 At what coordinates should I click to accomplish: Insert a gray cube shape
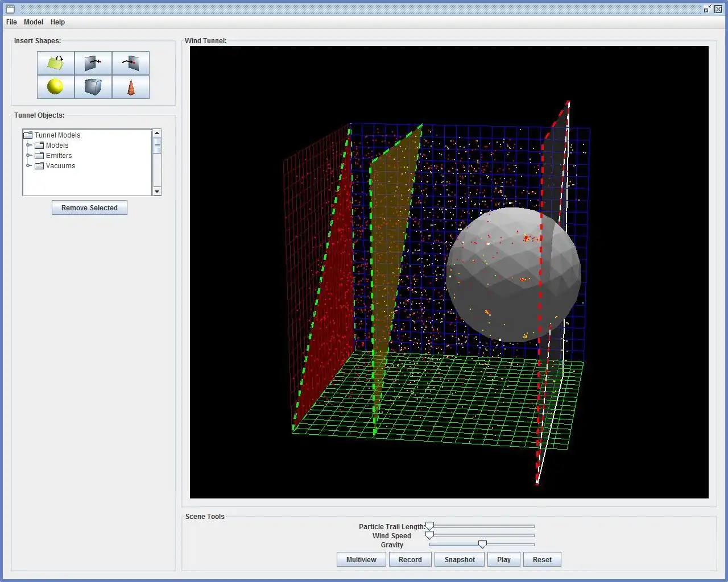(93, 87)
